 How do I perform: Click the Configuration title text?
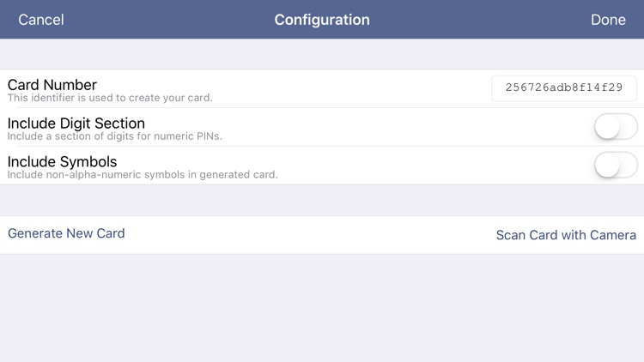tap(322, 20)
